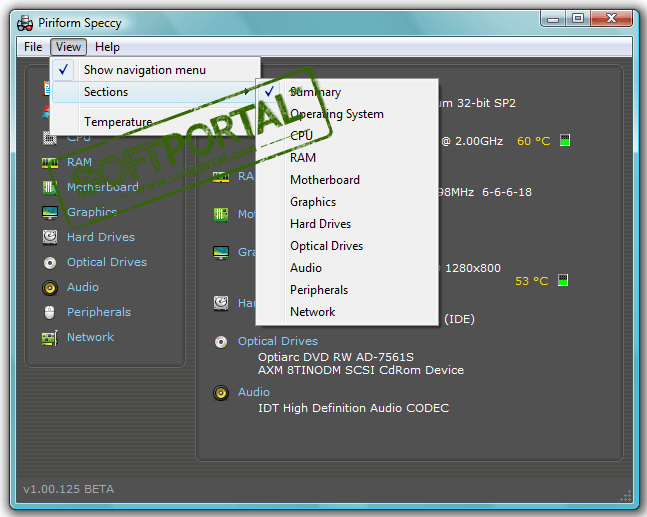Open the Help menu

point(107,47)
